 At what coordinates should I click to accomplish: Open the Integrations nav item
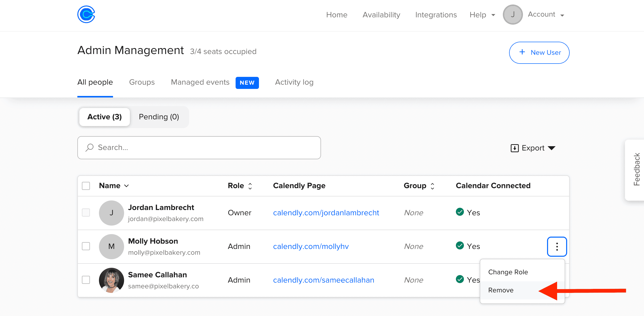[436, 15]
